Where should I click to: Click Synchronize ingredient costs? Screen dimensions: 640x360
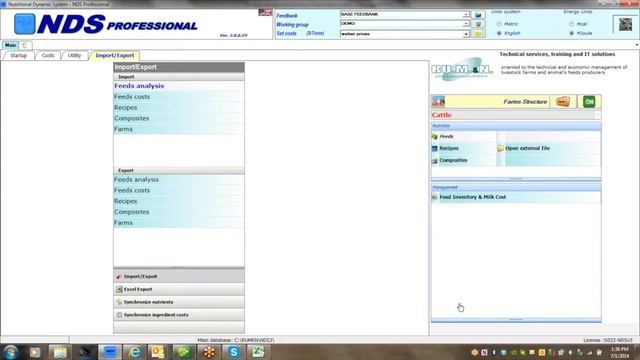(179, 315)
